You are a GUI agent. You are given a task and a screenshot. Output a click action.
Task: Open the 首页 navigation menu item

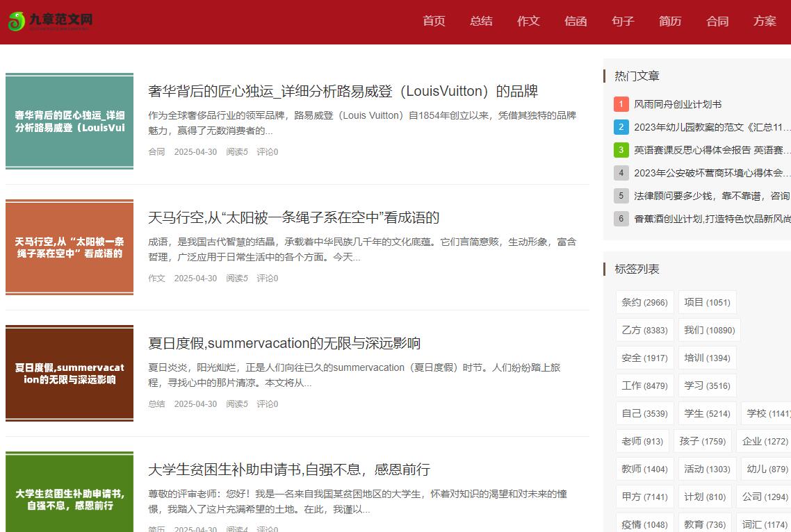(x=434, y=21)
